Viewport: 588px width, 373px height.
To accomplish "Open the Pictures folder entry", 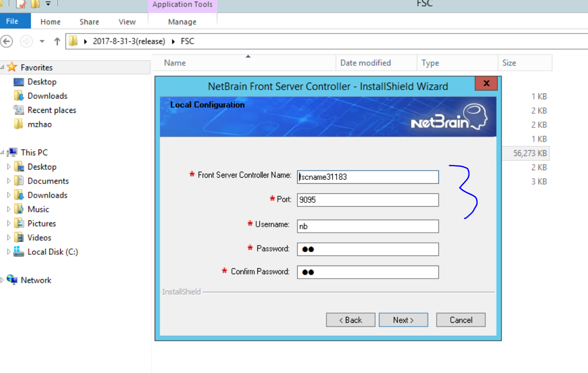I will pos(42,223).
